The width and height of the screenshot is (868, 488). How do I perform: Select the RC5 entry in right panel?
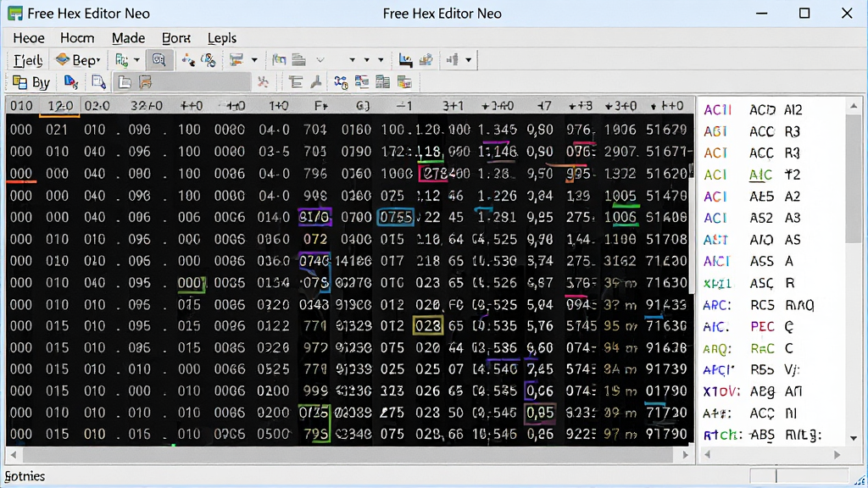click(x=762, y=305)
